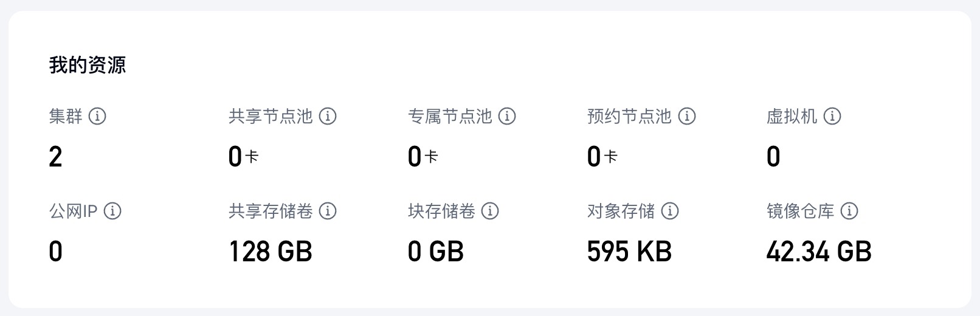The image size is (980, 316).
Task: Click the 集群 label text
Action: coord(66,116)
